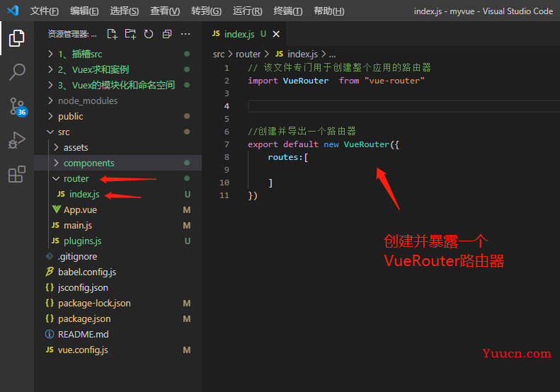The width and height of the screenshot is (560, 392).
Task: Click the 'routes:[' code on line 8
Action: tap(288, 157)
